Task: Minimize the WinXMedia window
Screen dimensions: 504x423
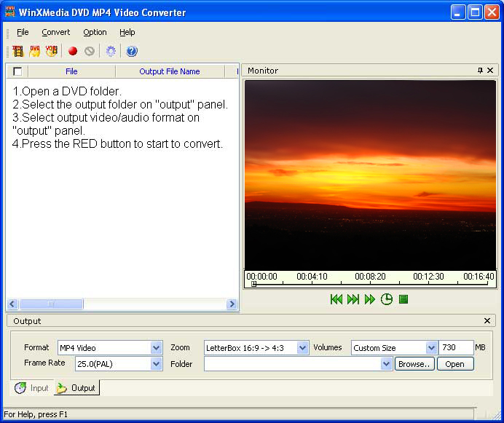Action: [x=458, y=12]
